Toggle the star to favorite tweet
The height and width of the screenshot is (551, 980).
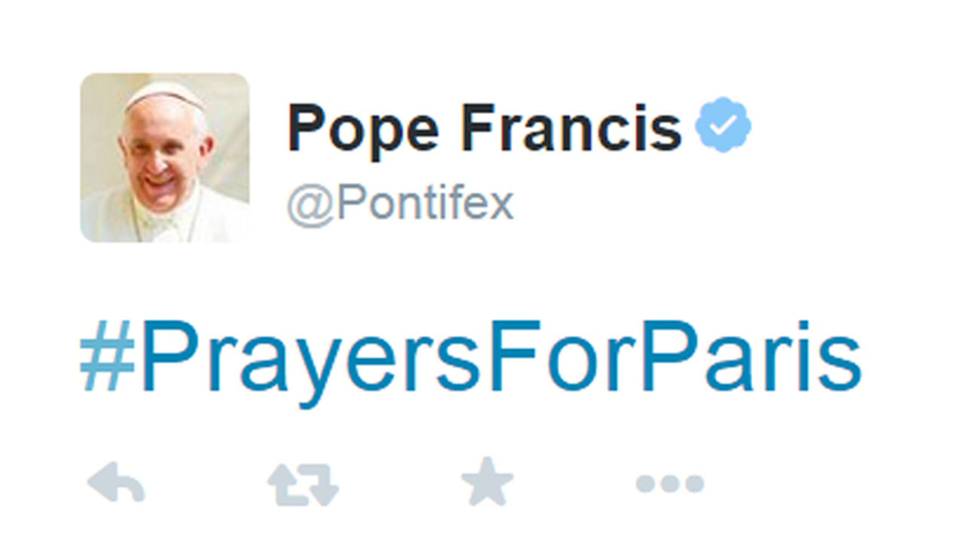(487, 481)
